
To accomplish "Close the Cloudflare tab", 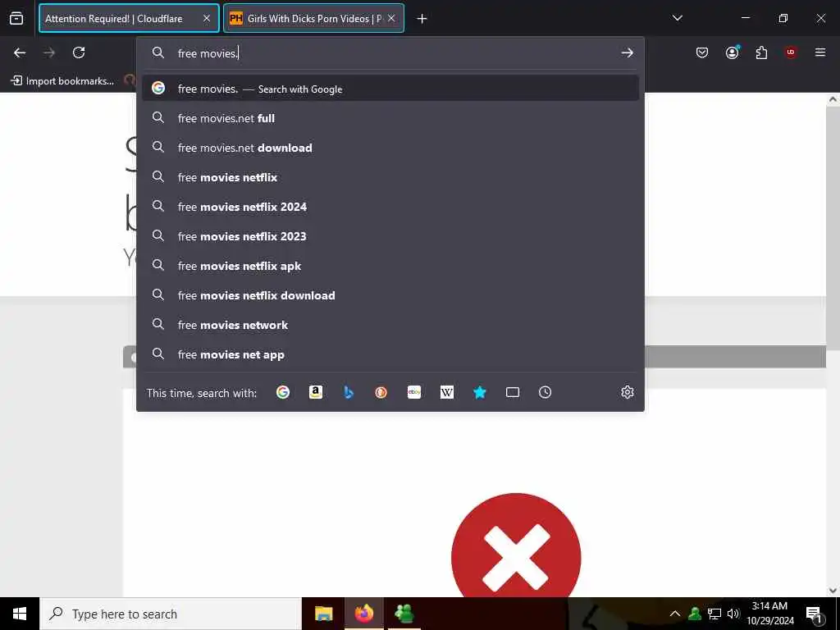I will pyautogui.click(x=206, y=18).
